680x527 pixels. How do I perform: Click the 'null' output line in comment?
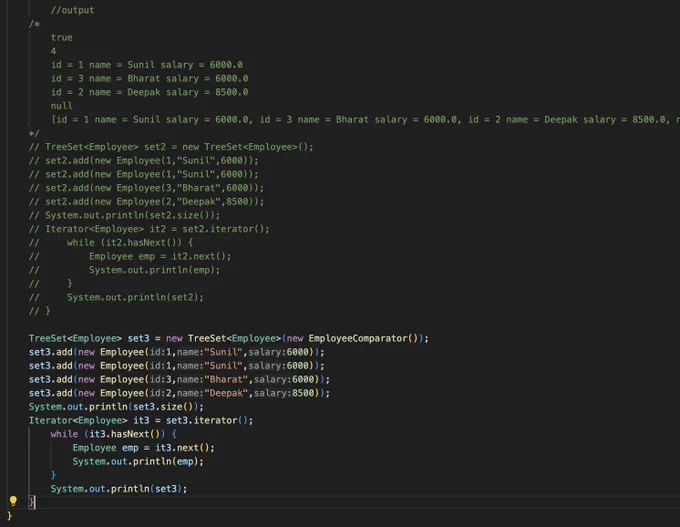pos(61,106)
